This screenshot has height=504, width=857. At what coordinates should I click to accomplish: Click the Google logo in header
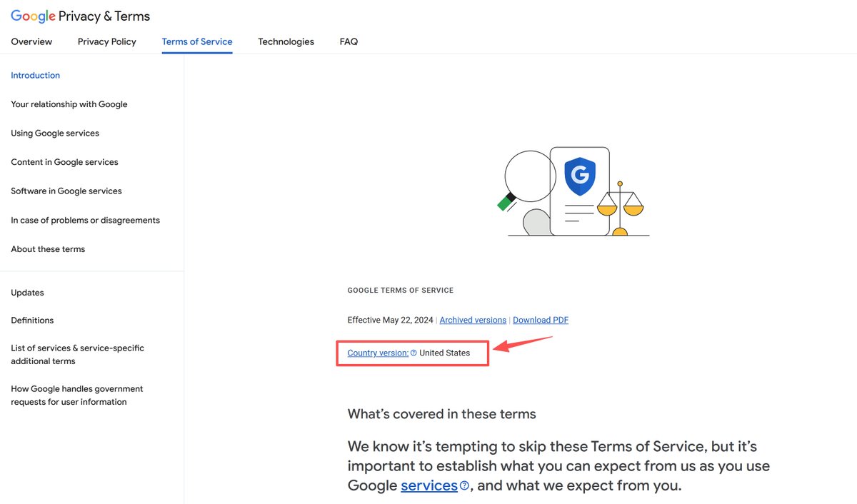[33, 16]
